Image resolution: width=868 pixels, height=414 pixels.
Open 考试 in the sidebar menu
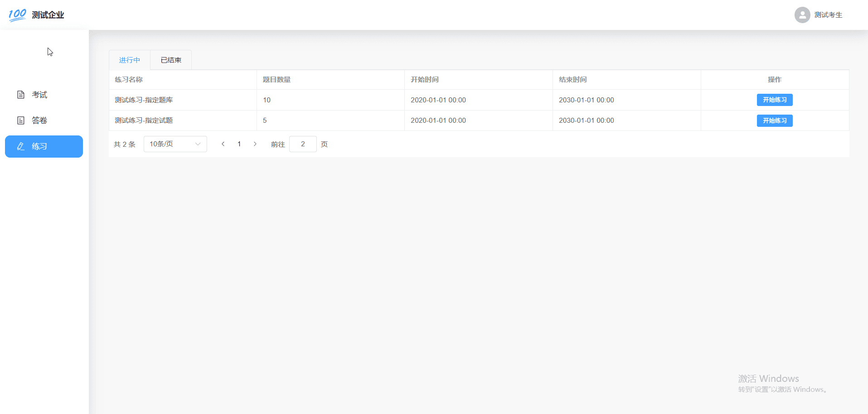click(x=39, y=95)
